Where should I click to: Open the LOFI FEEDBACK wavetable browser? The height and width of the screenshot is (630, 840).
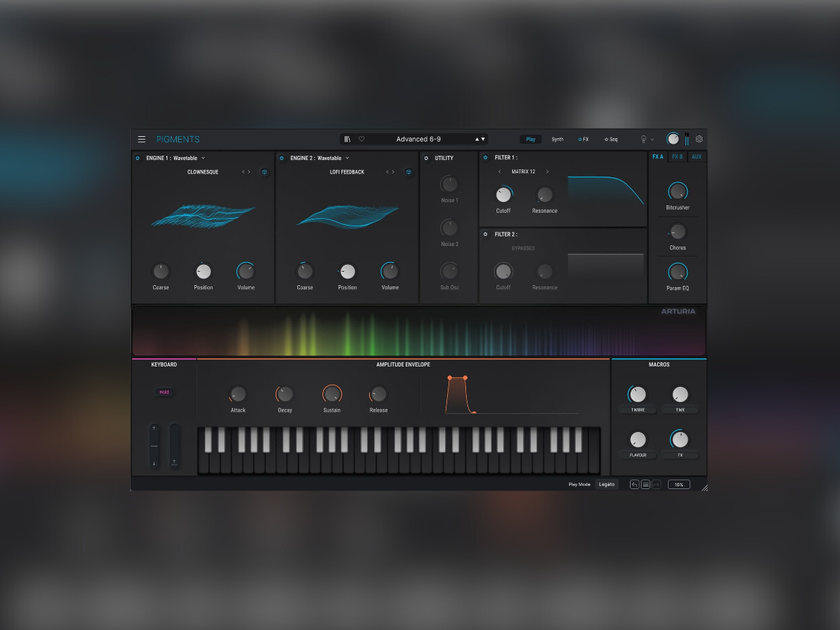point(347,172)
